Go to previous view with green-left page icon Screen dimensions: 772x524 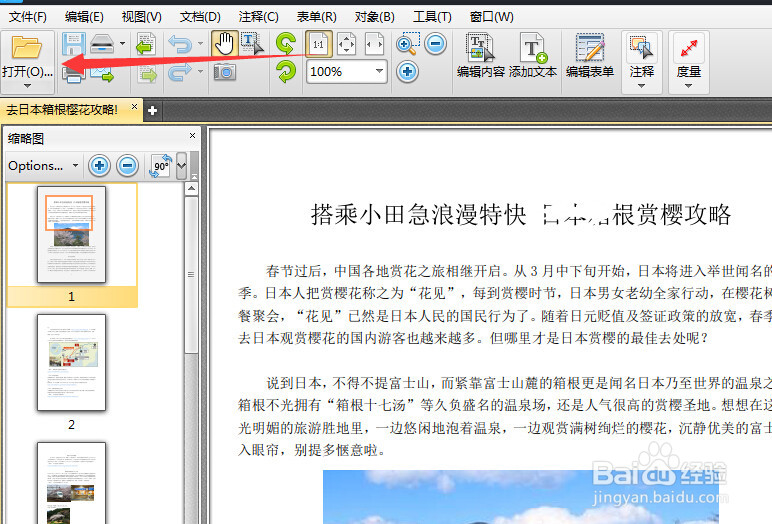146,44
